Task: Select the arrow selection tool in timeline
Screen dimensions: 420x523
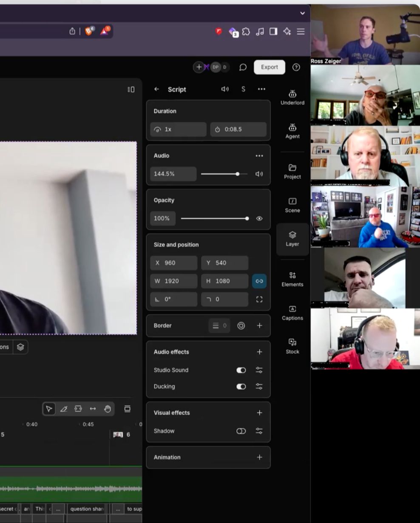Action: [49, 409]
